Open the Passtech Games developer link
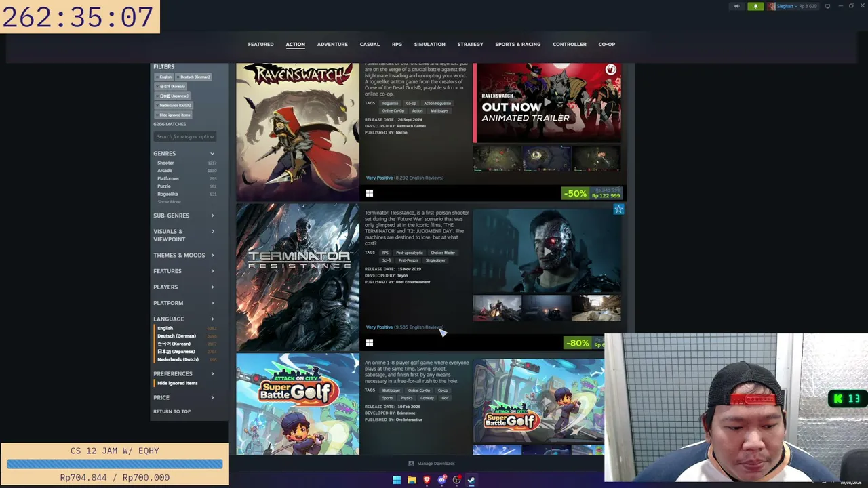Image resolution: width=868 pixels, height=488 pixels. click(x=411, y=126)
